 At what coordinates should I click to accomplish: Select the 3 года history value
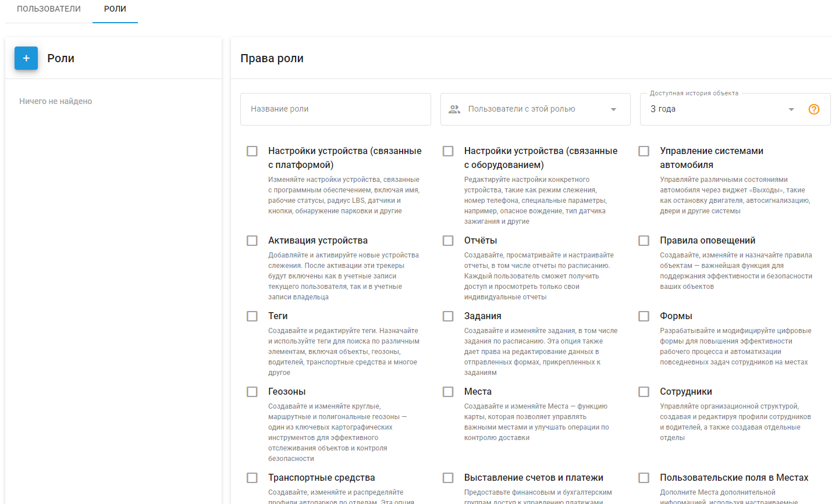663,109
